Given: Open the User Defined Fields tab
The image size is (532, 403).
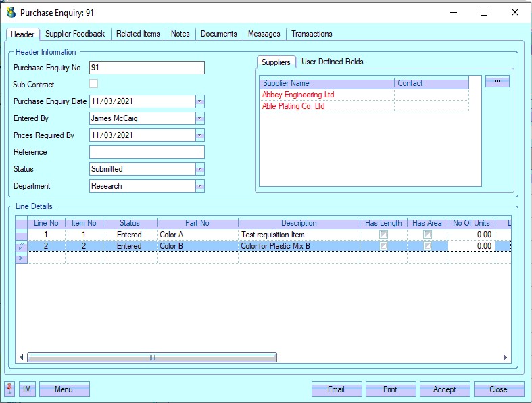Looking at the screenshot, I should (332, 62).
